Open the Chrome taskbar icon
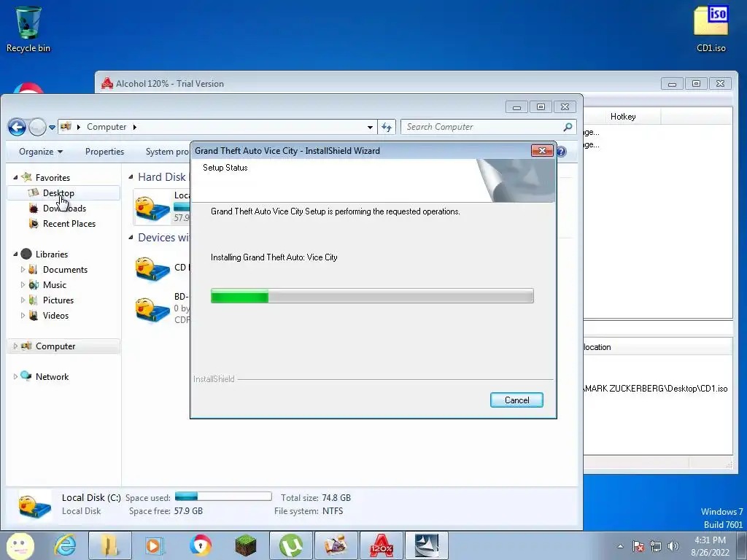 point(200,545)
